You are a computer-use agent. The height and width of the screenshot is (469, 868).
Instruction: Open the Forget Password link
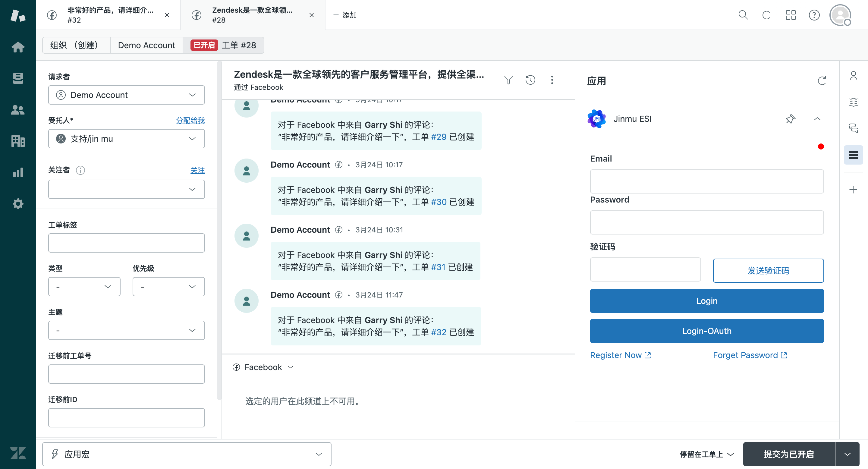[750, 355]
